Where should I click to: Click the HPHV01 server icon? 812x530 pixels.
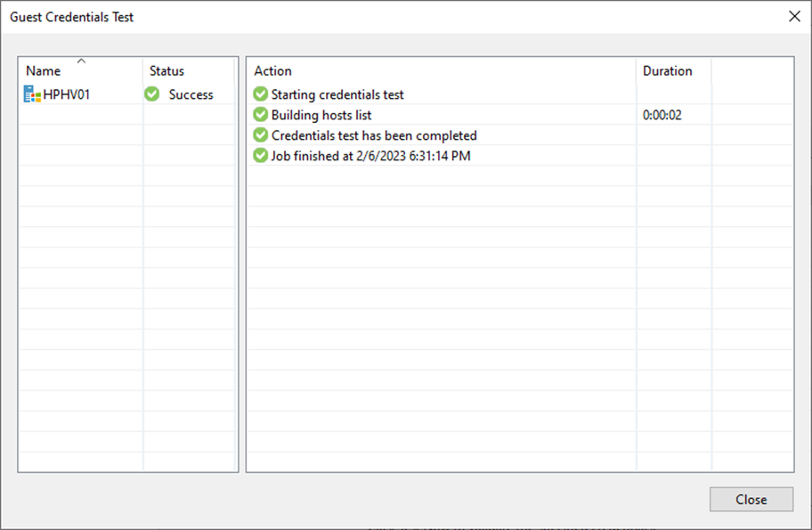coord(32,94)
